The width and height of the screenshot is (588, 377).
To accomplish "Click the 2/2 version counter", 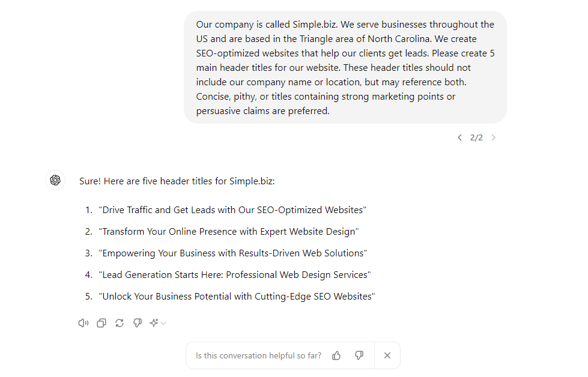I will point(476,137).
